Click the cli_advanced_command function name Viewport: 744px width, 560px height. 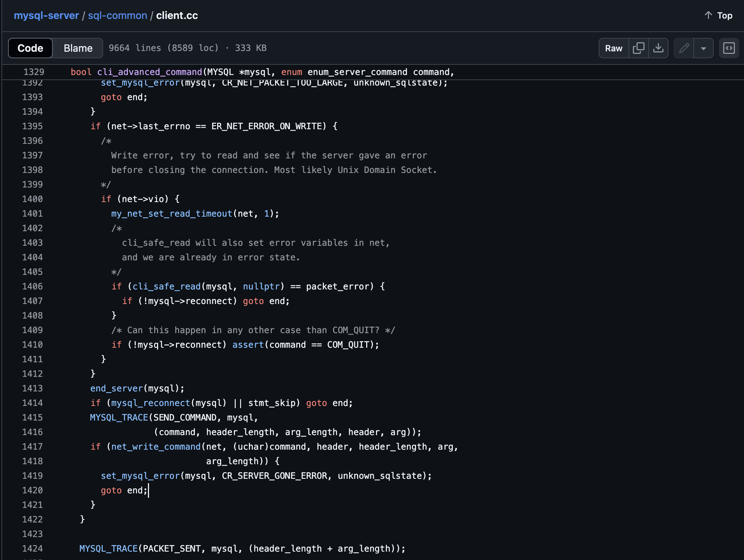[149, 72]
